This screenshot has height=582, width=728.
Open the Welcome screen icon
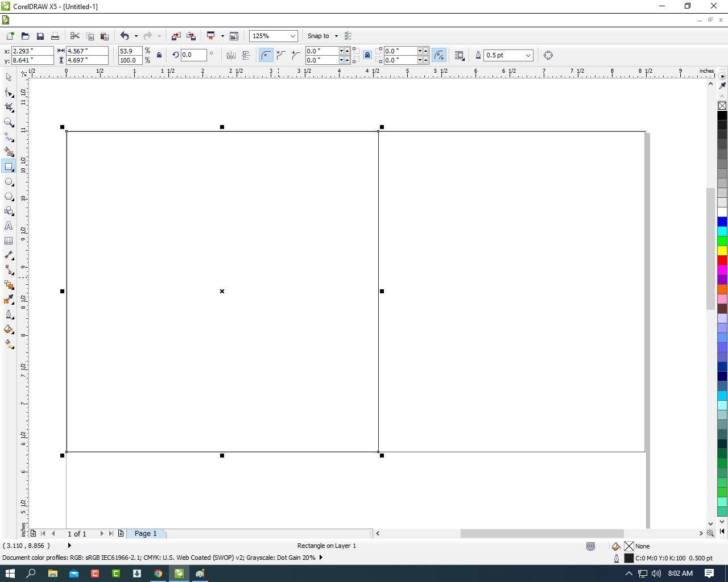click(234, 36)
